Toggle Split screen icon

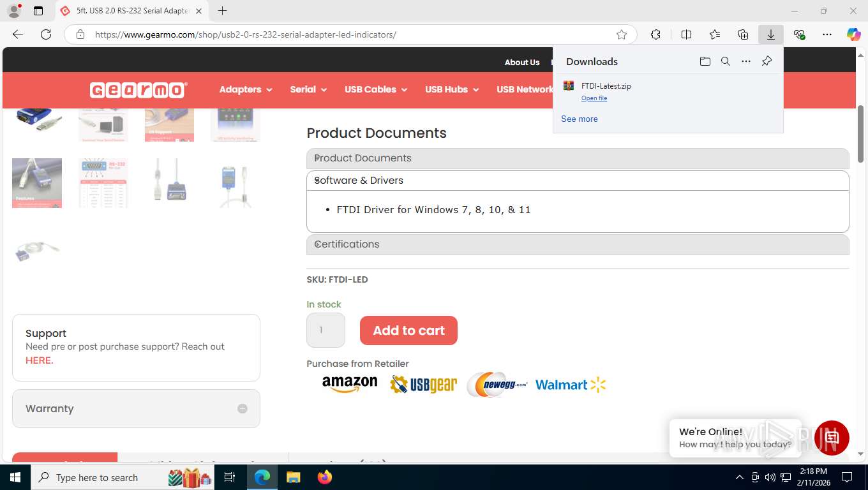(x=686, y=34)
